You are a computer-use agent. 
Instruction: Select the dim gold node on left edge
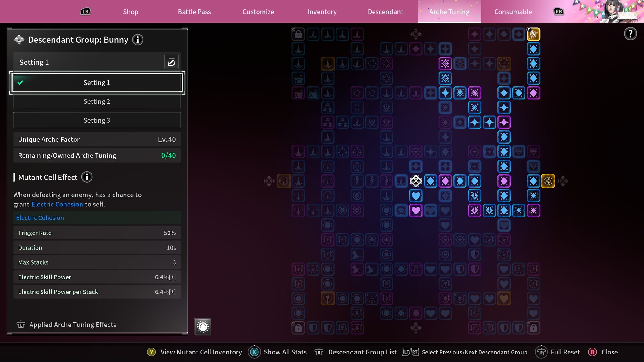[x=284, y=181]
